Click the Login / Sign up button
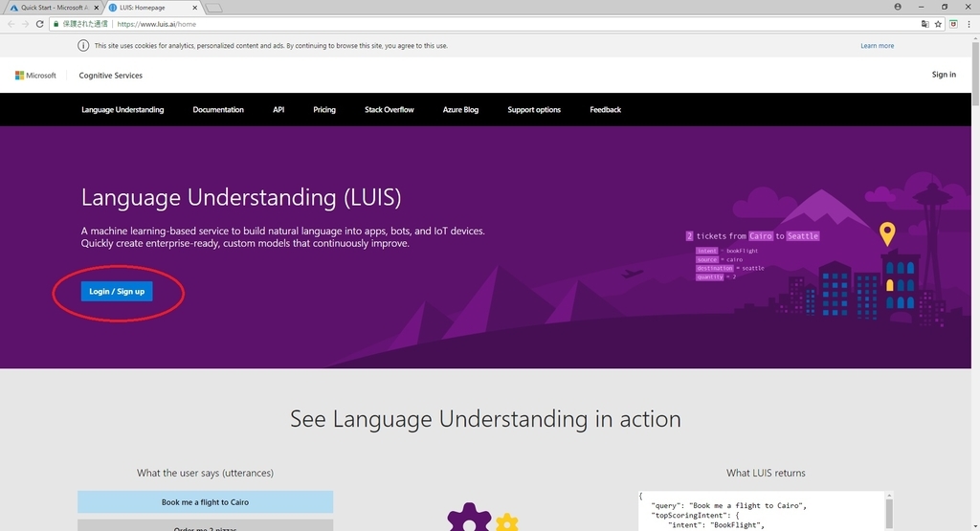 [116, 291]
